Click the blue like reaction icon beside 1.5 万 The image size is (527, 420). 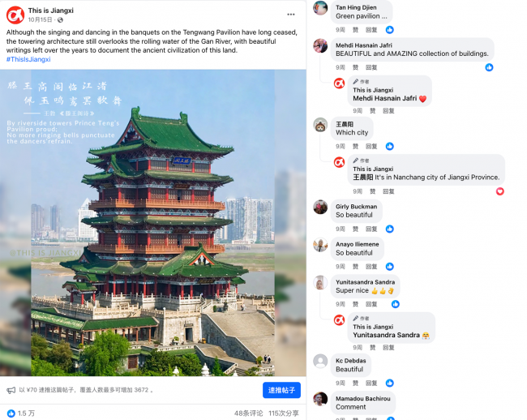11,414
